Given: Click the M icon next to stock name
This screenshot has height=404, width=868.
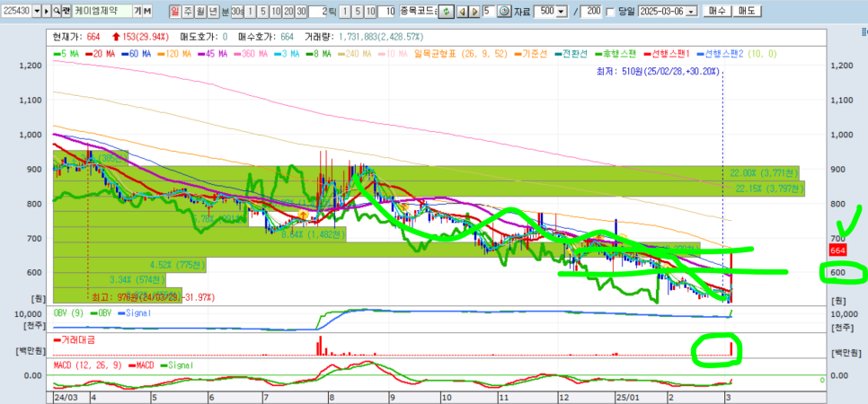Looking at the screenshot, I should [x=147, y=11].
